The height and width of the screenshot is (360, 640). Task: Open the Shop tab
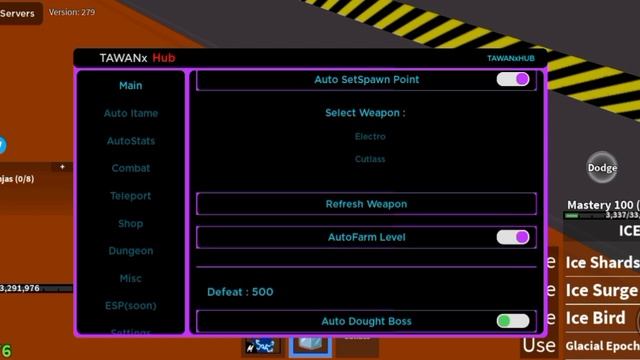pyautogui.click(x=131, y=224)
